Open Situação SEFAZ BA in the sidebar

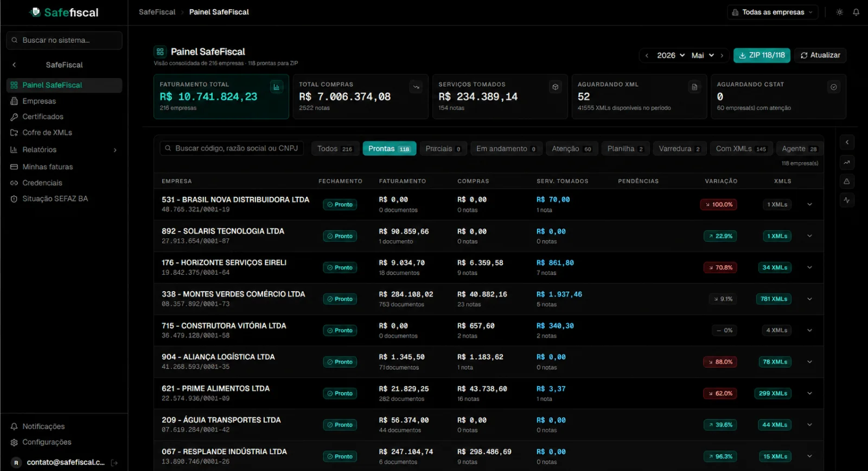coord(64,199)
